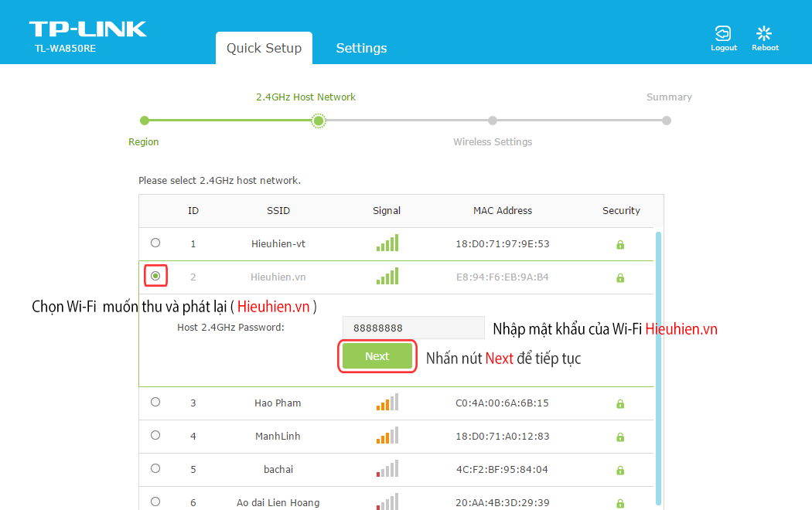Click the lock icon for bachai network
Screen dimensions: 812x510
(620, 469)
